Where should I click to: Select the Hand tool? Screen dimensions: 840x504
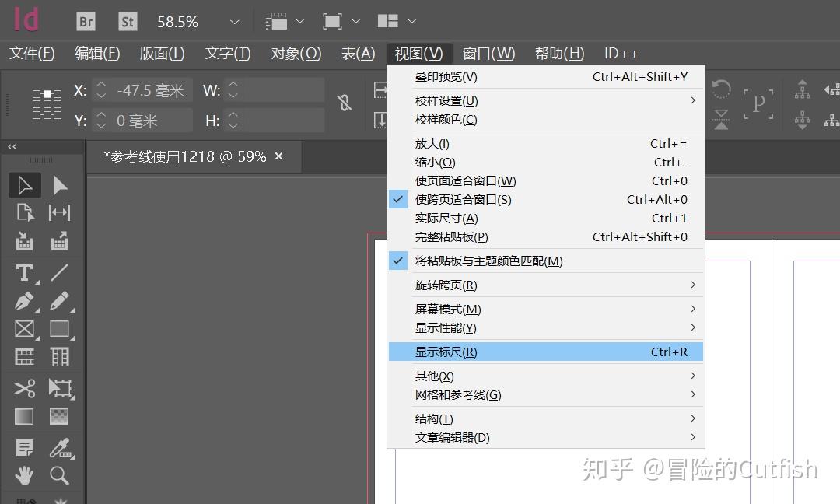pyautogui.click(x=24, y=475)
